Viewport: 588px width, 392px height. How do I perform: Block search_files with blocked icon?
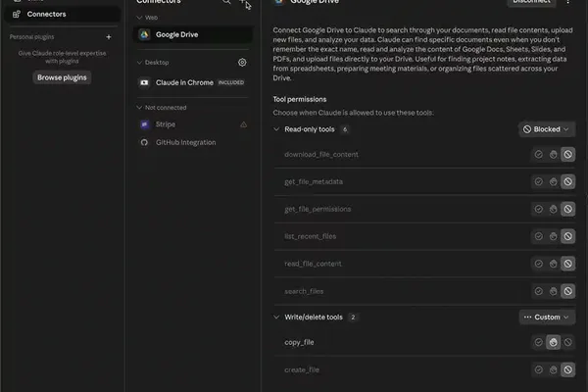click(x=567, y=291)
